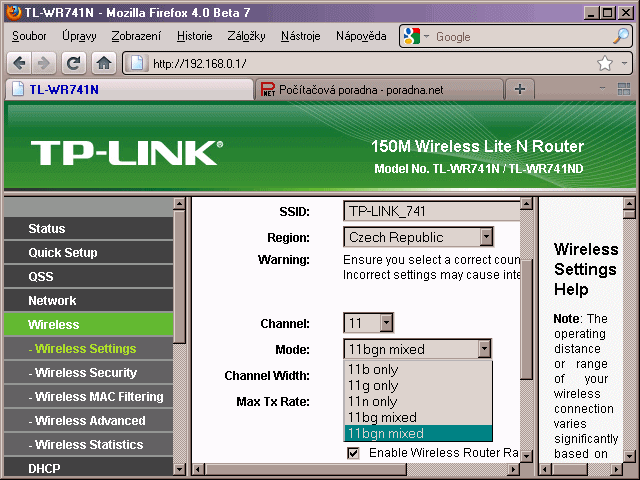Click sidebar menu scrollbar up arrow
The image size is (640, 480).
point(179,203)
